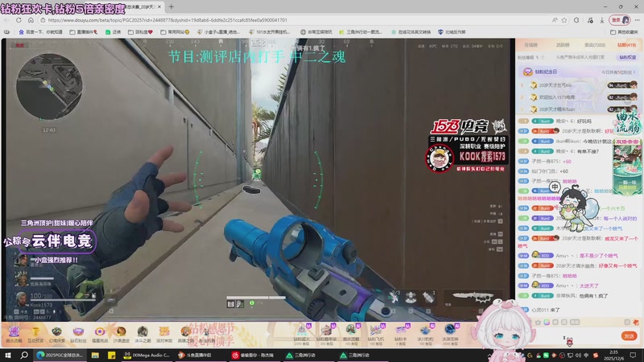
Task: Open the 三角洲行动 bookmark
Action: coord(361,32)
